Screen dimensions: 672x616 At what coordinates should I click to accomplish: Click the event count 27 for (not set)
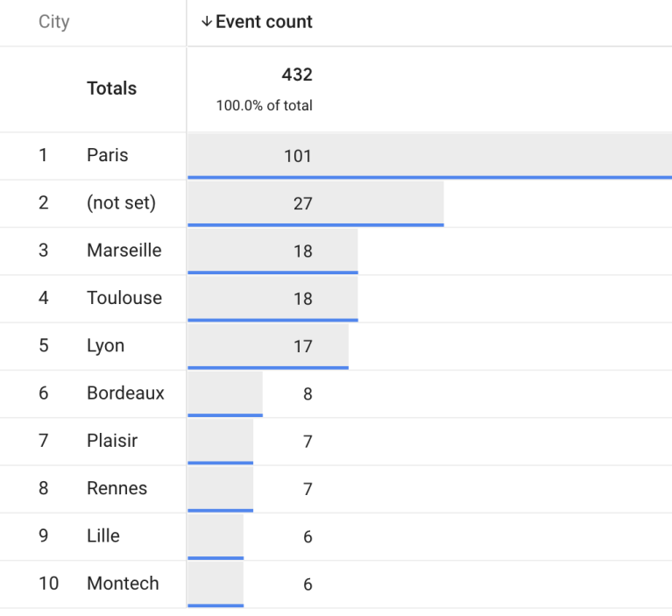pos(302,203)
